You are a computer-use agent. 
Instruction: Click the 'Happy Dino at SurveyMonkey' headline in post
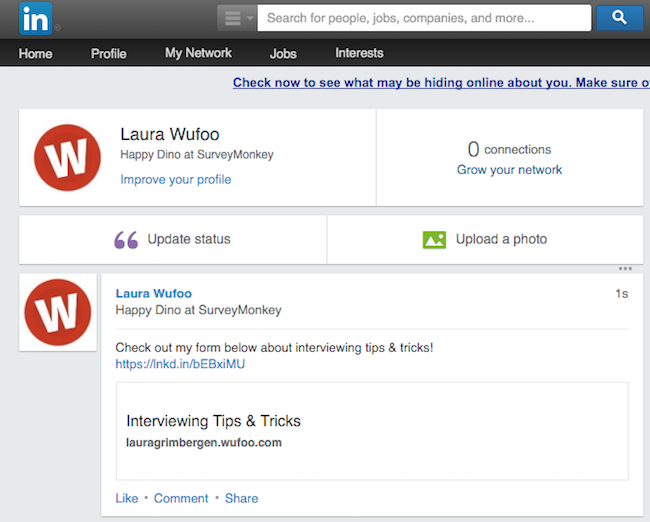tap(199, 310)
